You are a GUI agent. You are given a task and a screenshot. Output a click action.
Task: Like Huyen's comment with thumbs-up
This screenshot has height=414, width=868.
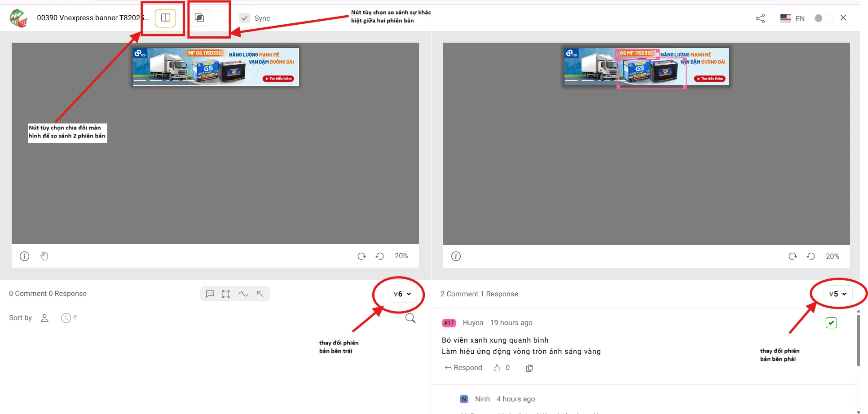497,368
